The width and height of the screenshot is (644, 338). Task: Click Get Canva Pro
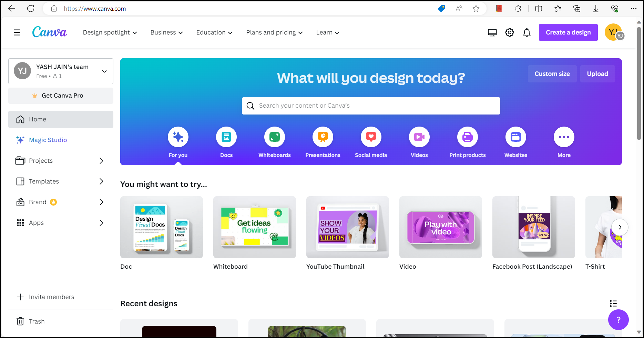pos(61,96)
